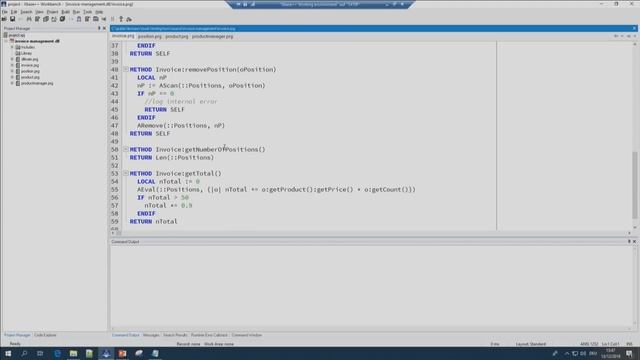Switch to the productmanager.prg editor tab
The width and height of the screenshot is (640, 360).
click(213, 36)
